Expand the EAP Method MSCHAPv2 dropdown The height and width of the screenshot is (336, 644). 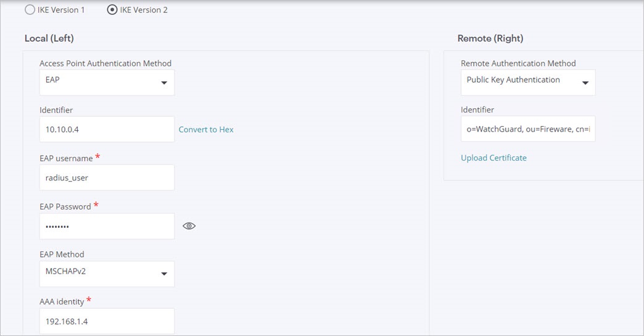(107, 274)
